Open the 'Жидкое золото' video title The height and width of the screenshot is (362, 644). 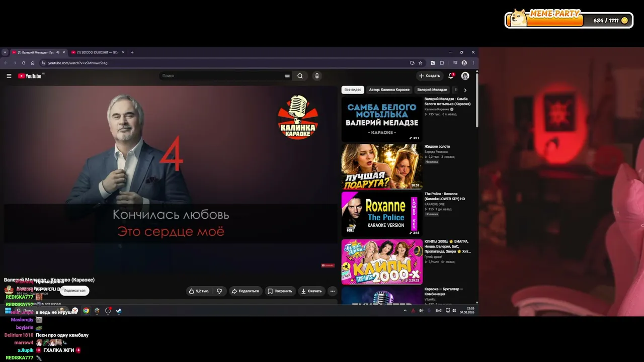click(437, 146)
